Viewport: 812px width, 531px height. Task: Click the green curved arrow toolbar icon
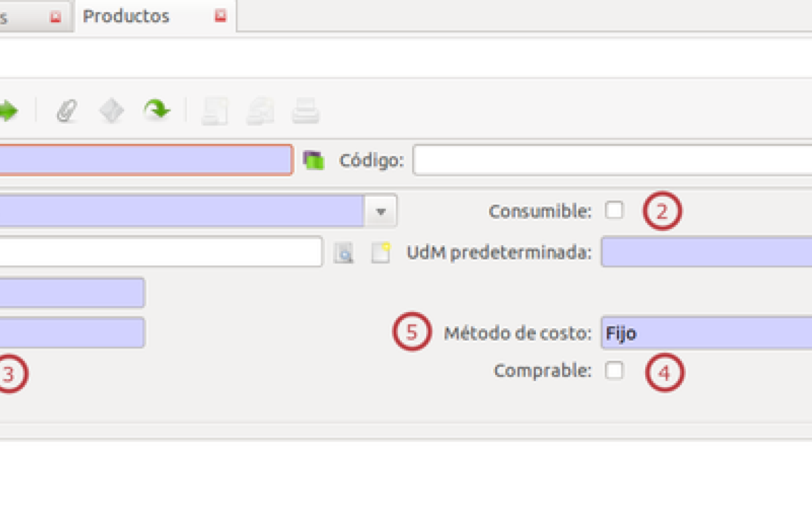[x=157, y=111]
